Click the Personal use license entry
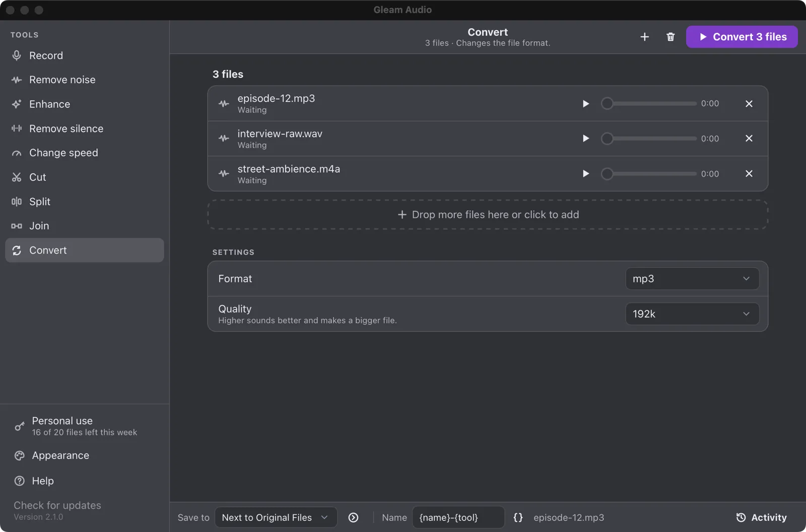This screenshot has width=806, height=532. click(84, 426)
